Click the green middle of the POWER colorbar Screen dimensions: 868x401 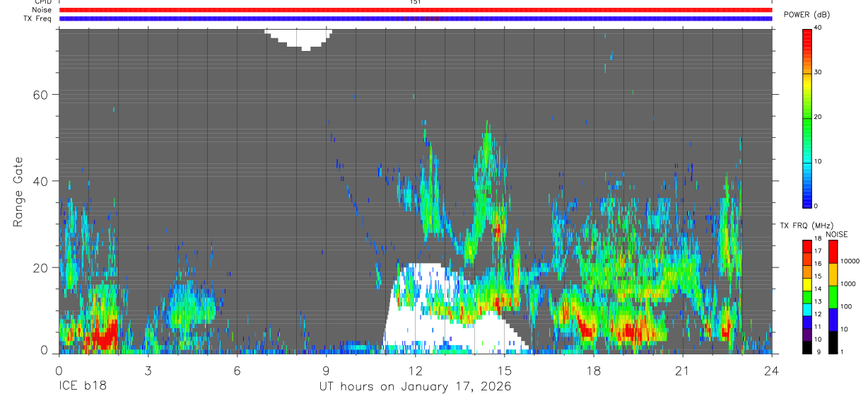pos(807,117)
